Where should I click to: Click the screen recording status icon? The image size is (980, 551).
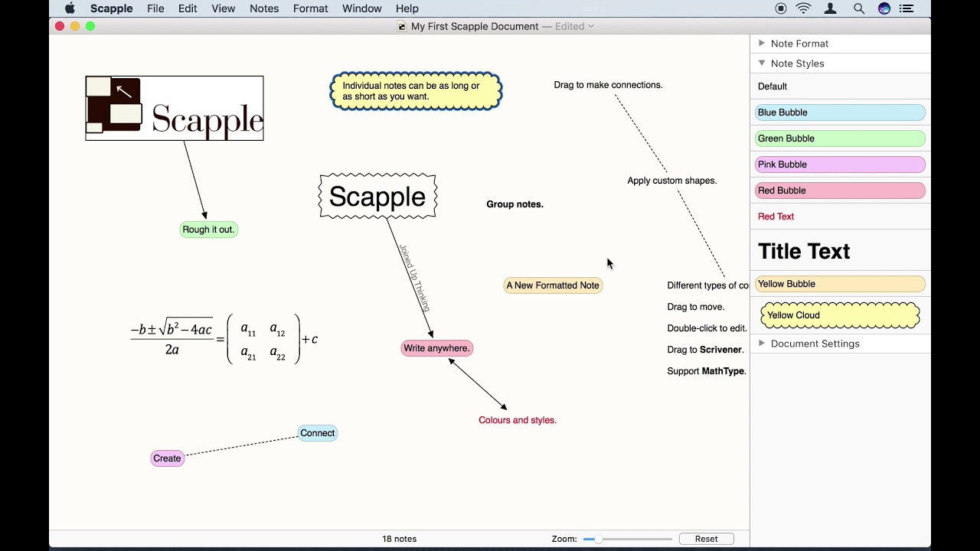pyautogui.click(x=781, y=8)
